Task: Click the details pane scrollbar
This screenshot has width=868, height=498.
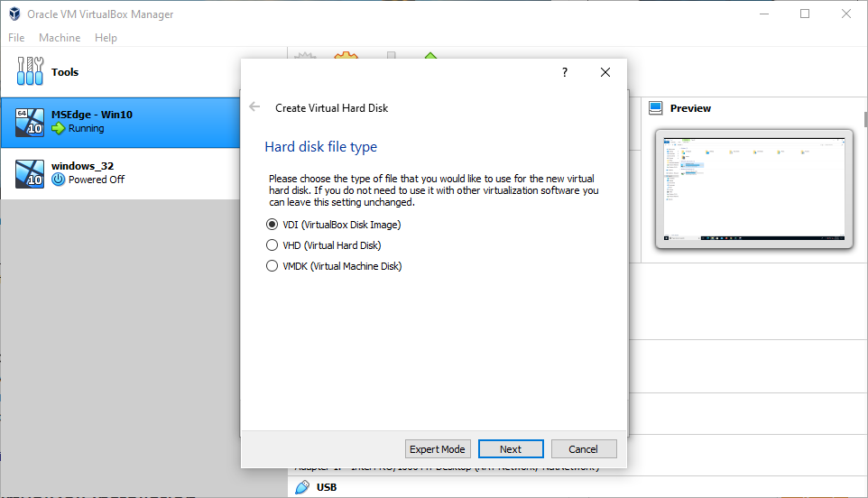Action: 865,119
